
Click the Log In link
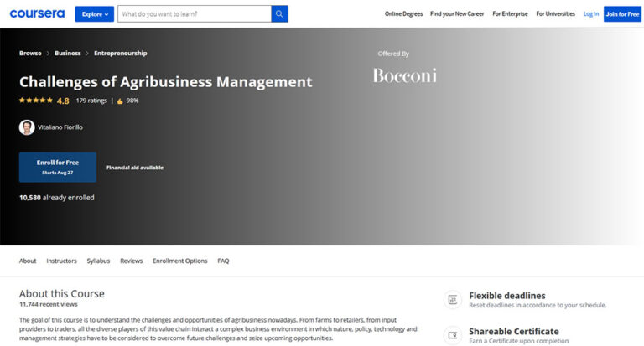(591, 14)
